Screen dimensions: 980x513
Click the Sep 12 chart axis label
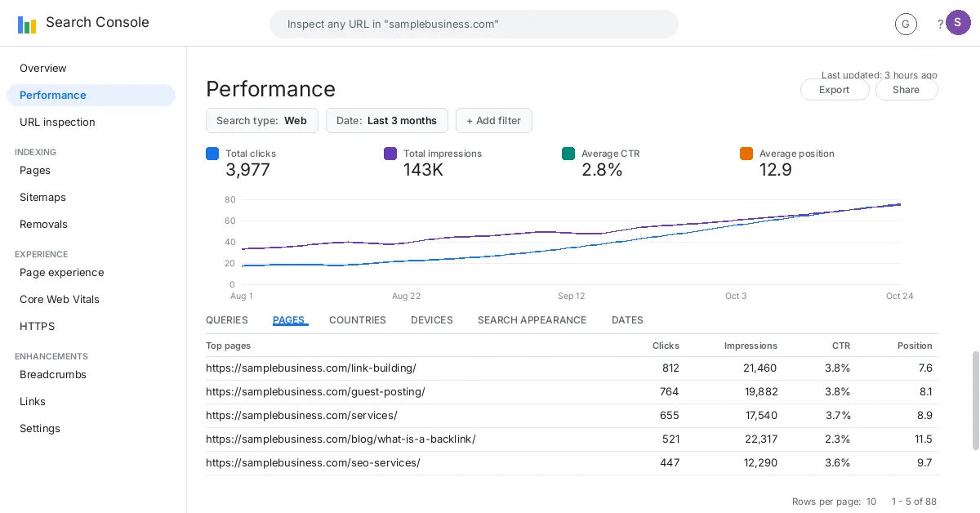click(x=571, y=297)
